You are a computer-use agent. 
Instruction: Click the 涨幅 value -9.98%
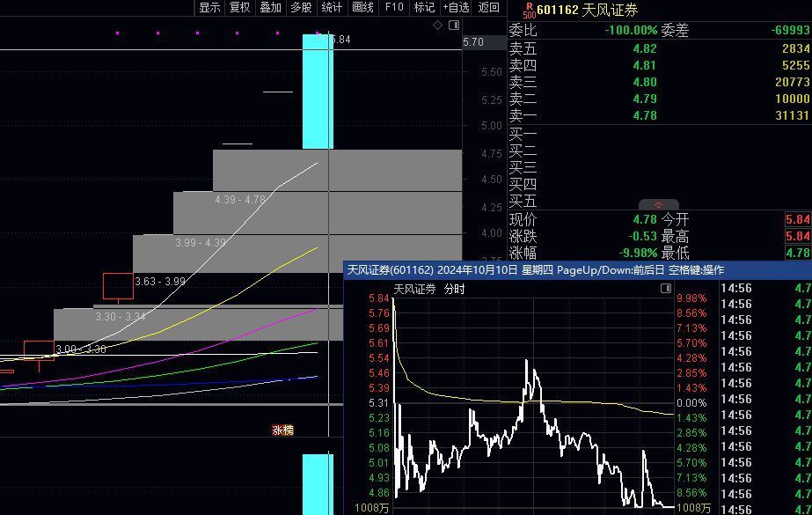tap(639, 253)
